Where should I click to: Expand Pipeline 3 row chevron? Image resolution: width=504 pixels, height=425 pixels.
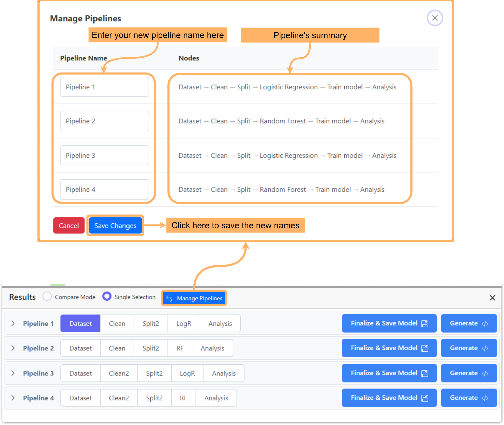coord(13,373)
